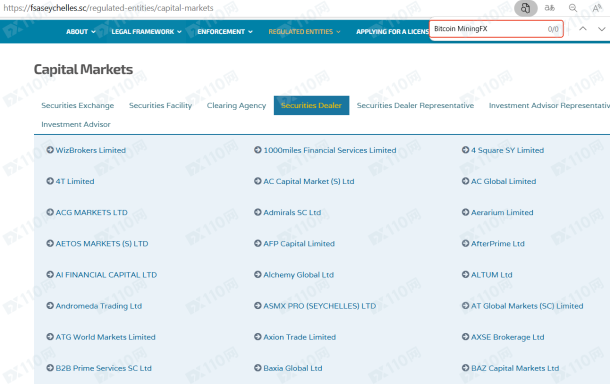
Task: Open ALTUM Ltd entry
Action: (x=492, y=275)
